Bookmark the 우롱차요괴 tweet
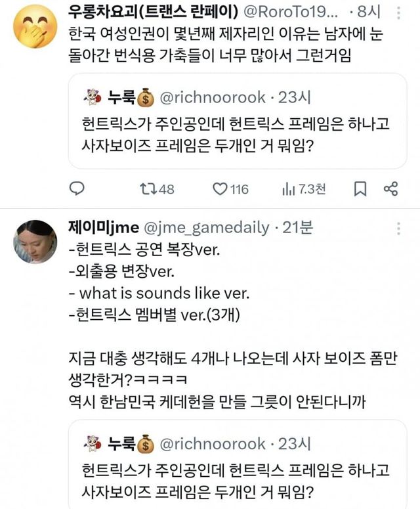Image resolution: width=420 pixels, height=509 pixels. click(360, 190)
